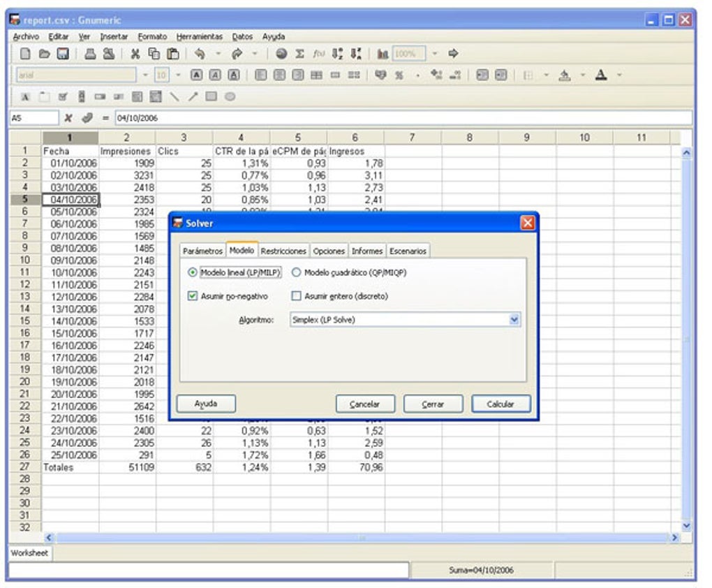Enable Asumir entero (discreto) checkbox
The image size is (712, 588).
point(296,296)
